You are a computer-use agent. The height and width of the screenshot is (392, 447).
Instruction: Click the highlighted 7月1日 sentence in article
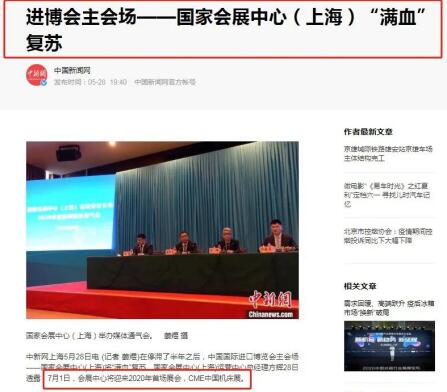[147, 379]
